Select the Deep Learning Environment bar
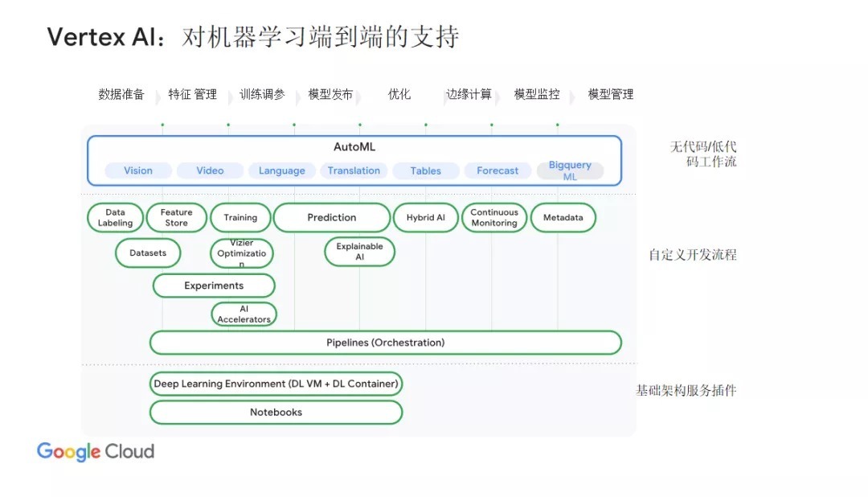The width and height of the screenshot is (868, 497). tap(276, 384)
